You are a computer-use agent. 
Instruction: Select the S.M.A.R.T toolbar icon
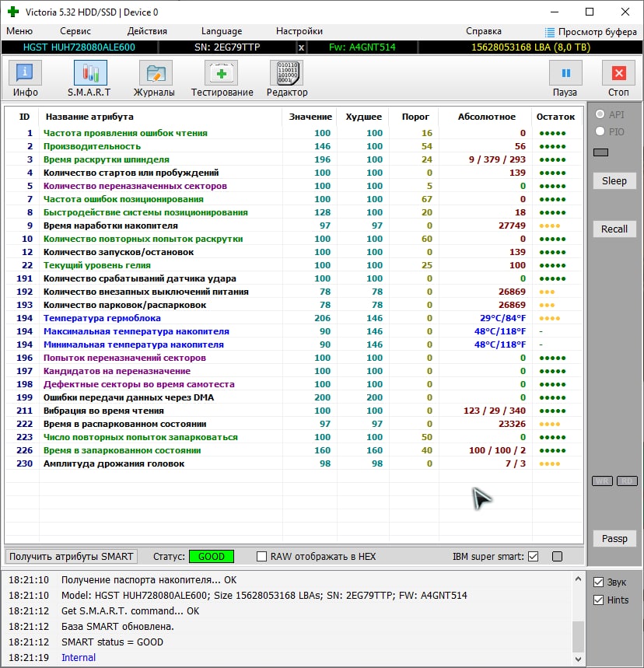click(x=90, y=74)
